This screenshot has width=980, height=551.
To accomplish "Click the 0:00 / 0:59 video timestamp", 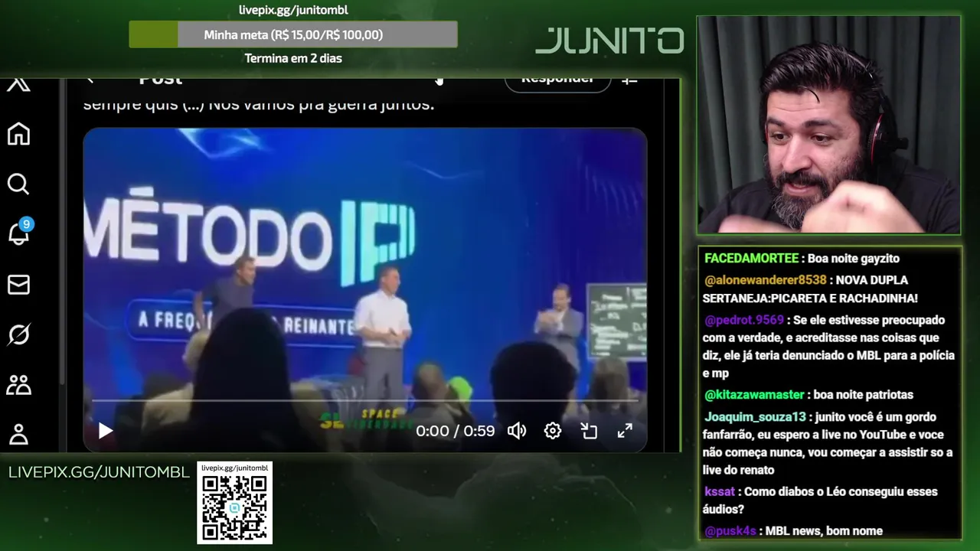I will [x=455, y=431].
